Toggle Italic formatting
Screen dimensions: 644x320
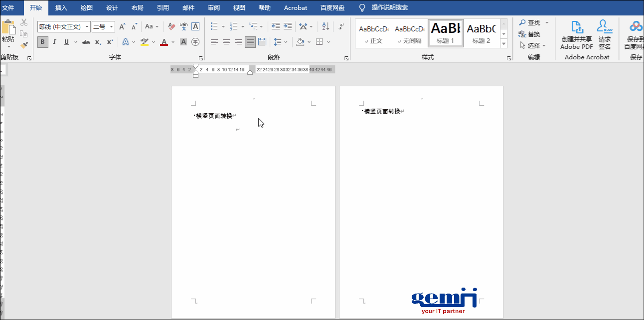point(54,42)
